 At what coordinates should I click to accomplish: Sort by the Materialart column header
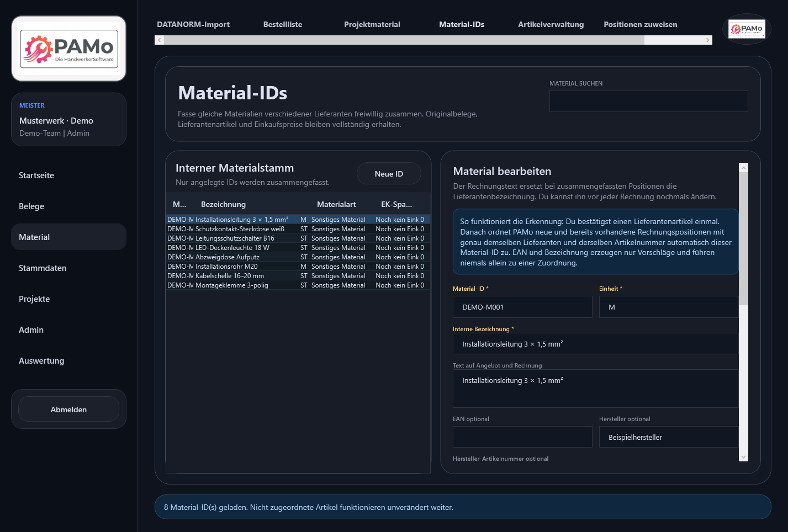coord(336,204)
